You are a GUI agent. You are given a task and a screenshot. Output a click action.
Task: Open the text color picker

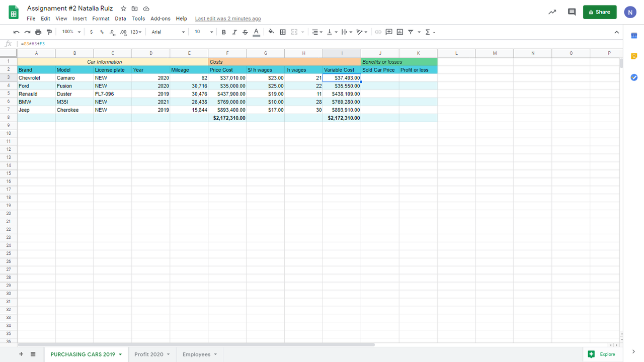(256, 32)
